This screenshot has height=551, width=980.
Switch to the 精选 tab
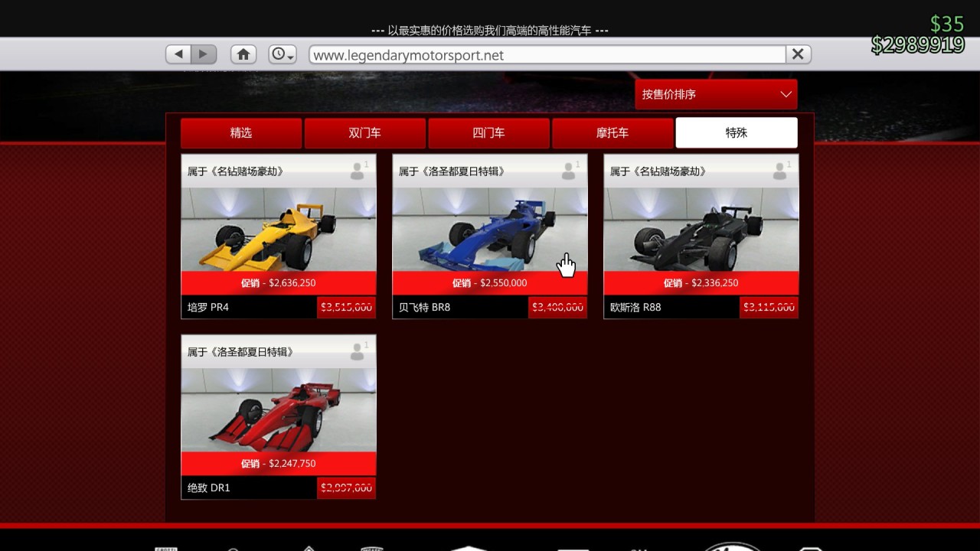coord(241,132)
